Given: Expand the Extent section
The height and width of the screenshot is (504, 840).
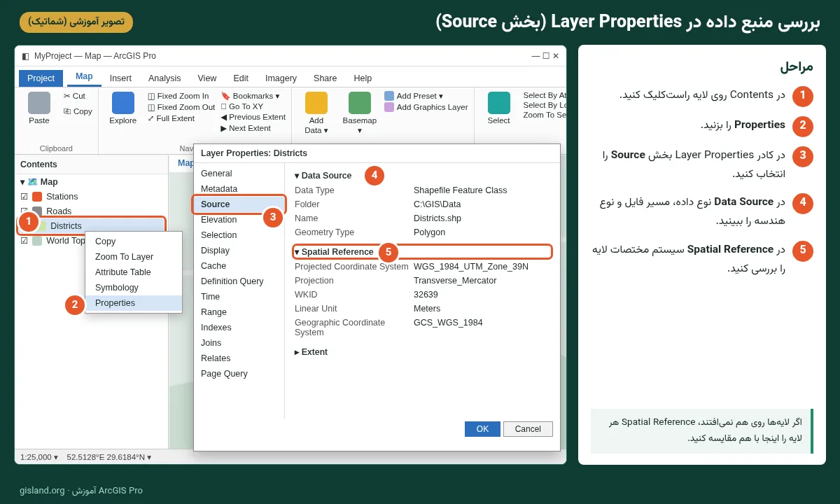Looking at the screenshot, I should pyautogui.click(x=297, y=352).
